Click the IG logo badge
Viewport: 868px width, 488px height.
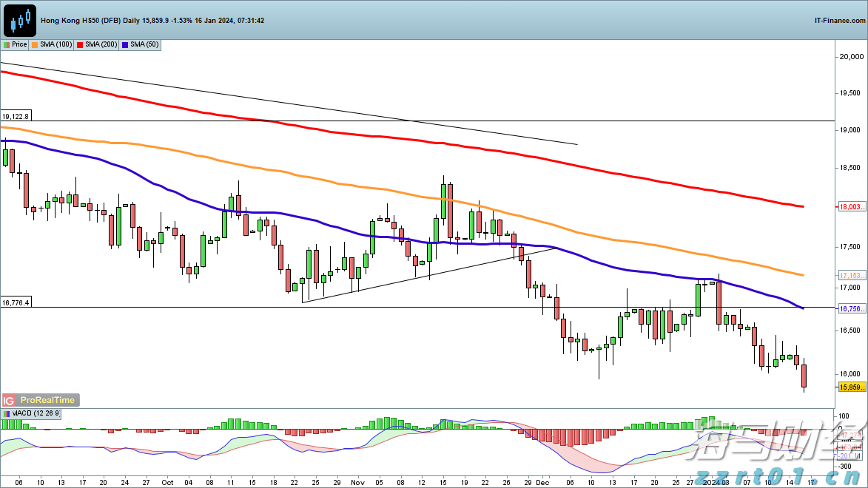tap(10, 400)
